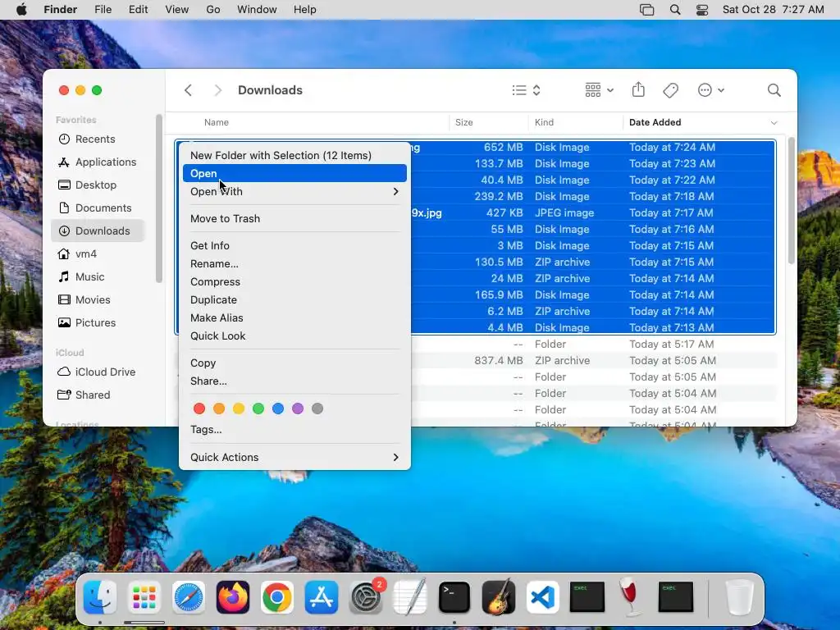This screenshot has height=630, width=840.
Task: Click the Finder back arrow
Action: (188, 90)
